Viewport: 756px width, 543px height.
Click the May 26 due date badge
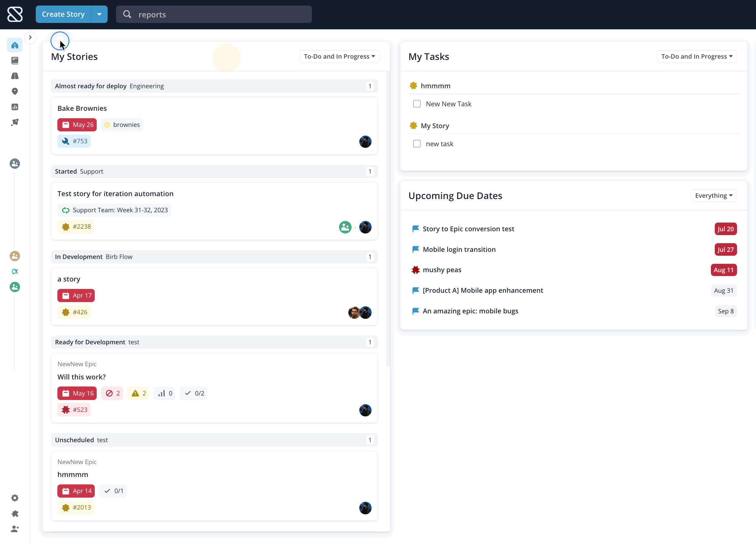77,125
